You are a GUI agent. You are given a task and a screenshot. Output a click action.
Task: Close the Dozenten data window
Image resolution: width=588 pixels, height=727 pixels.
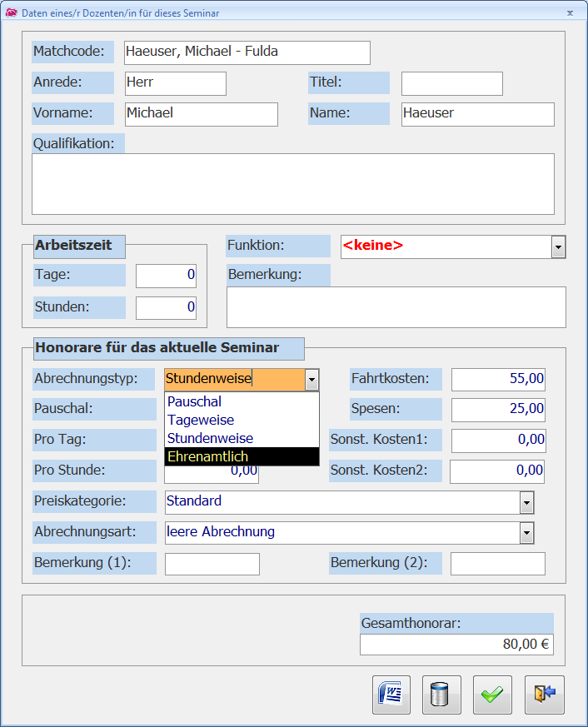point(570,12)
